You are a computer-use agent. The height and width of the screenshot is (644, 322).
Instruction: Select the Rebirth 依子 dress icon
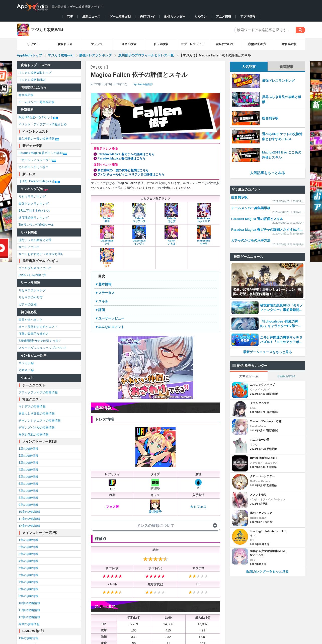(x=107, y=210)
